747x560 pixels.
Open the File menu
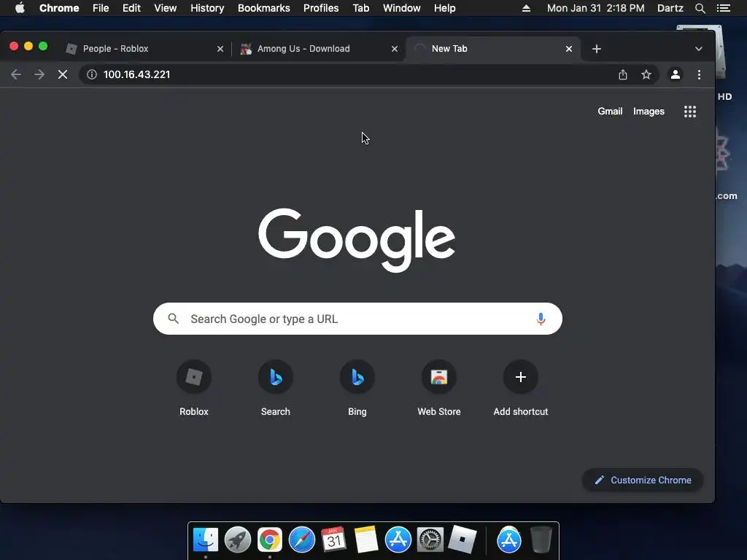tap(101, 8)
